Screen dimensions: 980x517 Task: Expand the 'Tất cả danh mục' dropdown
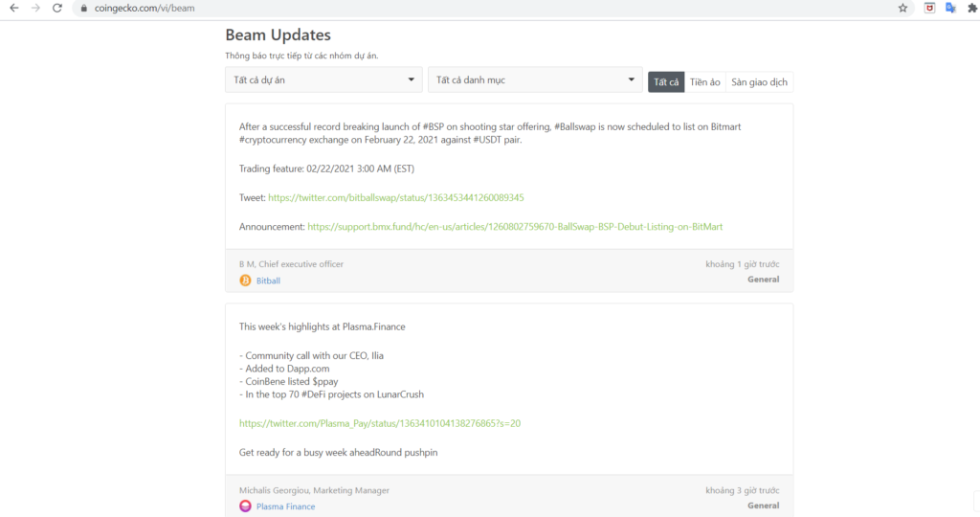point(535,79)
